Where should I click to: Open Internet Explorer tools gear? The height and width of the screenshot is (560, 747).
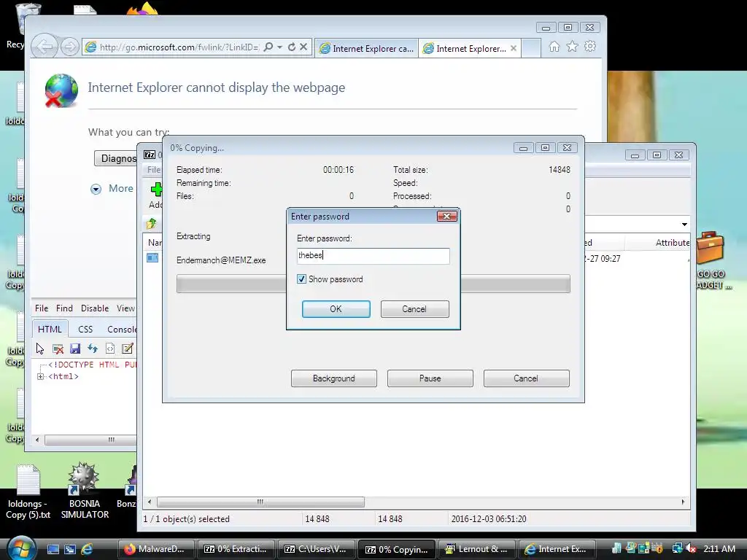590,47
